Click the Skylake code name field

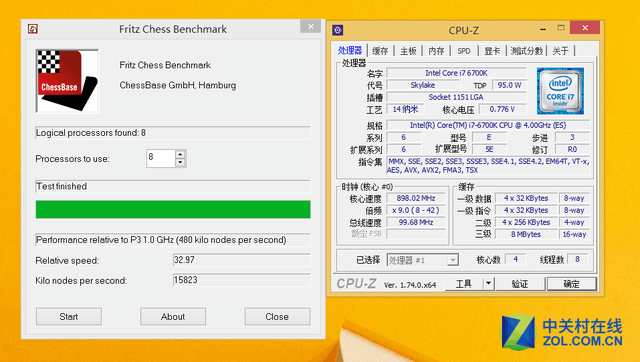click(x=423, y=85)
